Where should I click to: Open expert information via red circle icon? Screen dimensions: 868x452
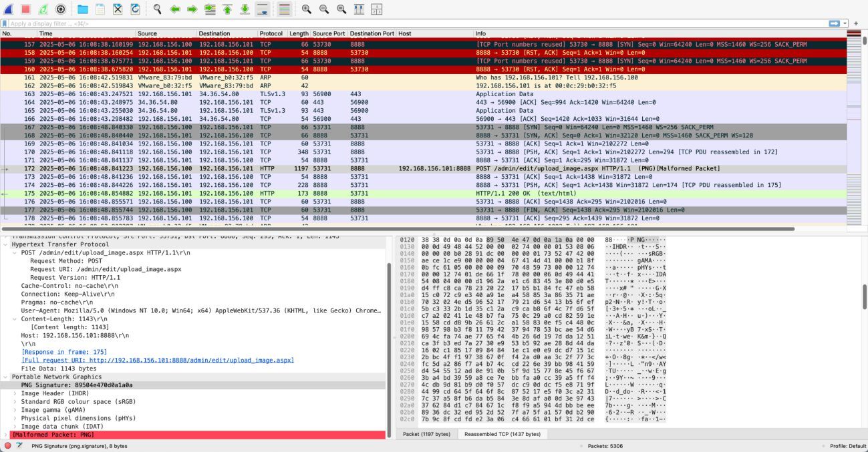click(x=8, y=445)
